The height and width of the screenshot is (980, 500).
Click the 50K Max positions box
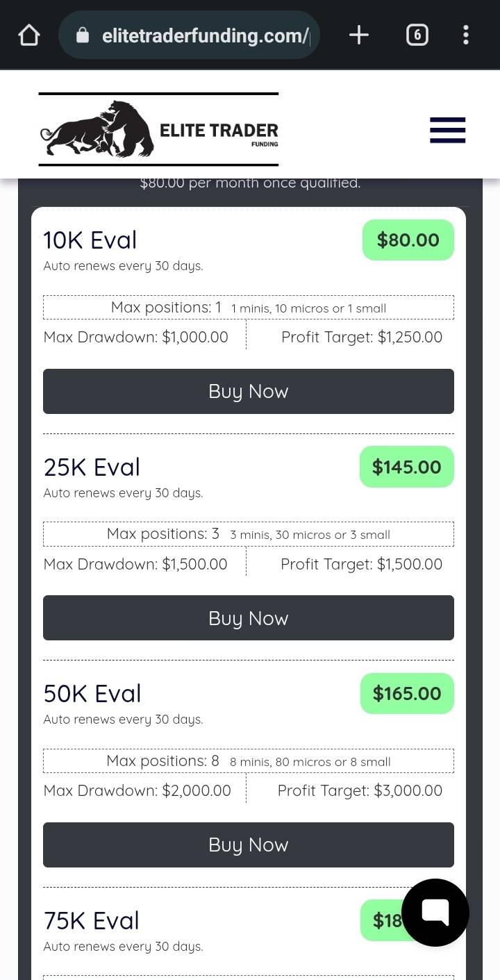(249, 761)
